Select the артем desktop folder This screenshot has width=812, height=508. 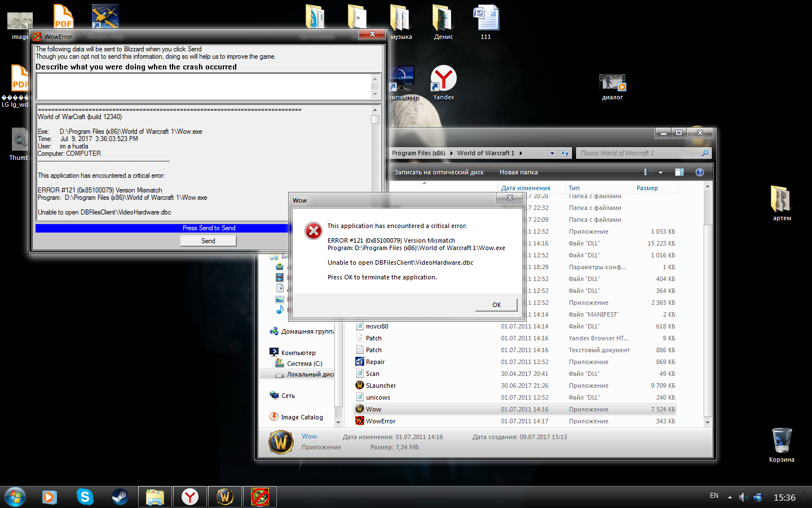pyautogui.click(x=782, y=203)
